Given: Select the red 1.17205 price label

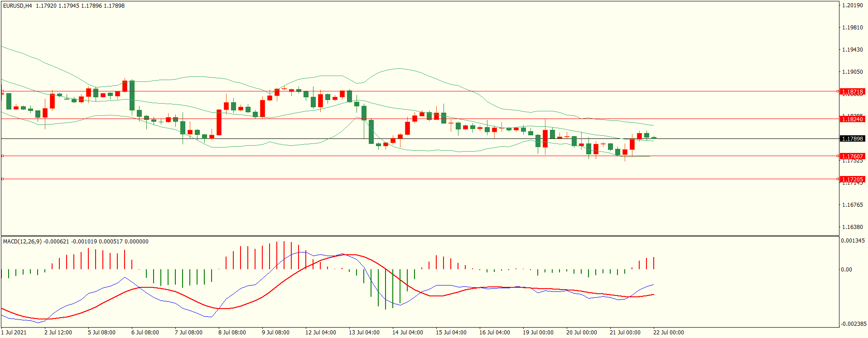Looking at the screenshot, I should [x=852, y=179].
